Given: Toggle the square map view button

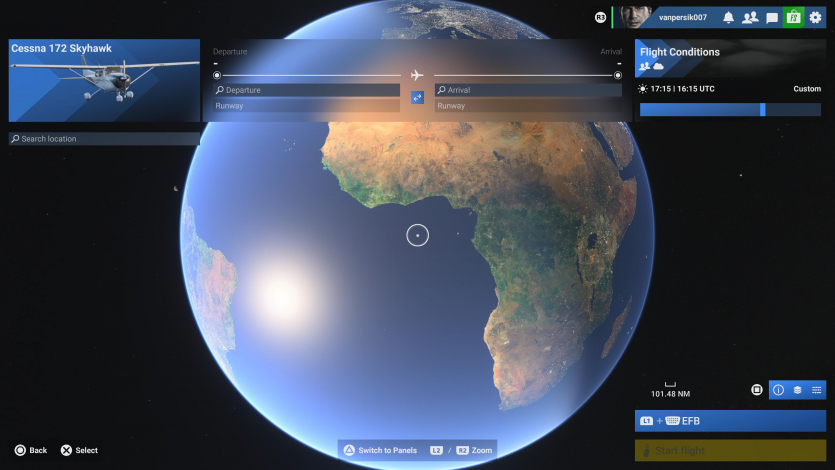Looking at the screenshot, I should click(x=757, y=390).
